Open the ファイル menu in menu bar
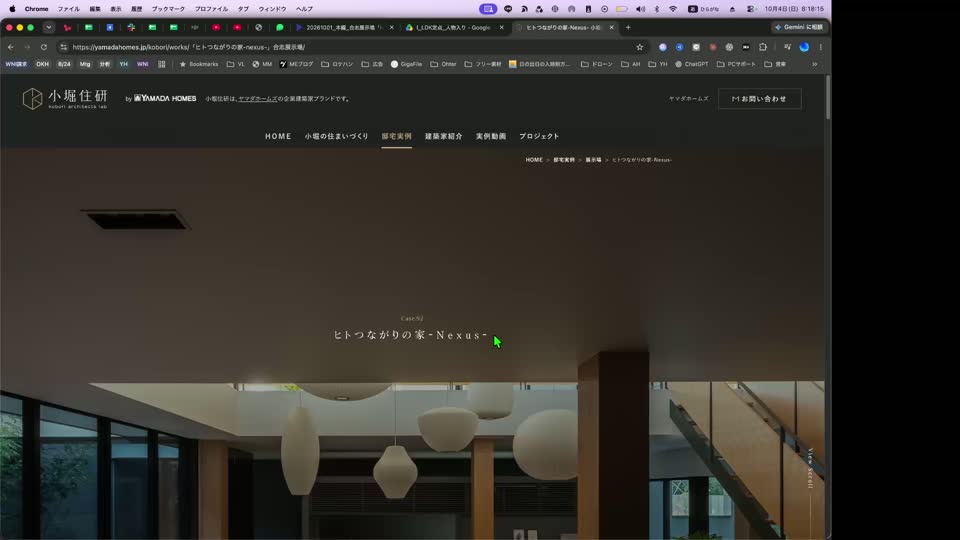Screen dimensions: 960x540 point(69,9)
